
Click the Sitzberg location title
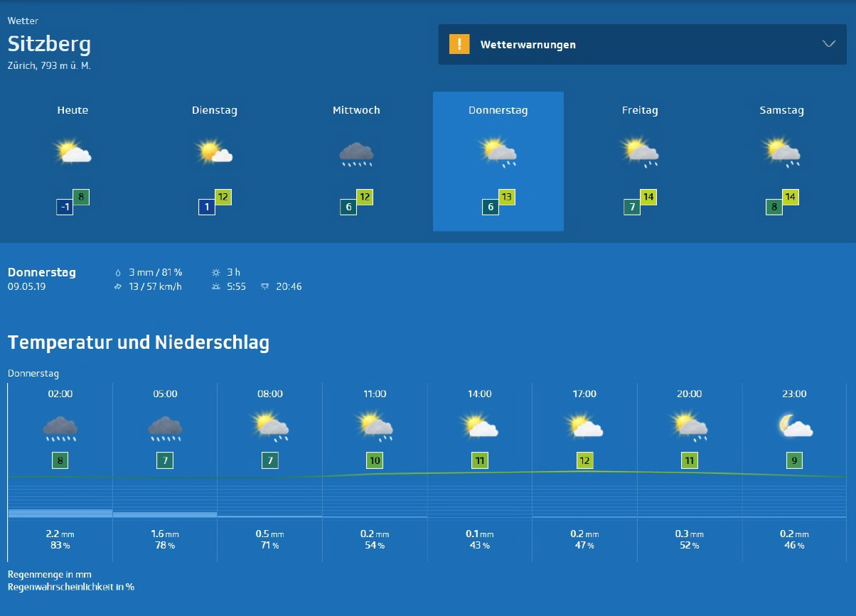click(x=49, y=44)
